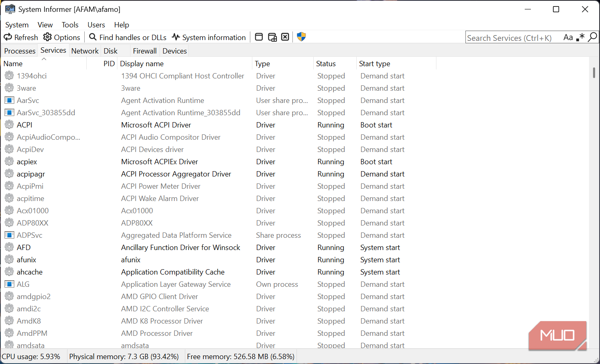Open the Help menu
600x364 pixels.
(x=121, y=25)
